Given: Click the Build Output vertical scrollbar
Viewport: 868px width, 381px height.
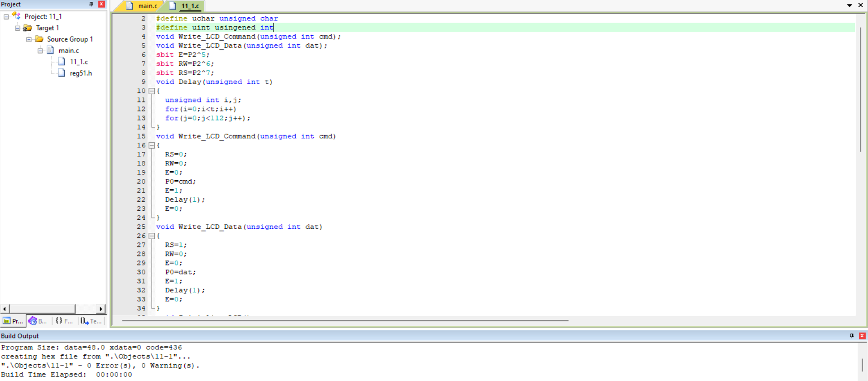Looking at the screenshot, I should pyautogui.click(x=862, y=365).
